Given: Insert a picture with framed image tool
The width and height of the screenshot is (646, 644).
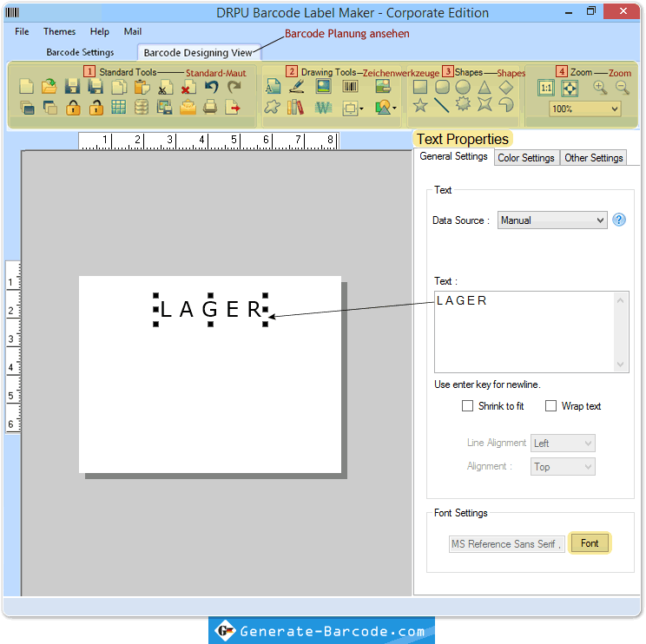Looking at the screenshot, I should [x=323, y=86].
